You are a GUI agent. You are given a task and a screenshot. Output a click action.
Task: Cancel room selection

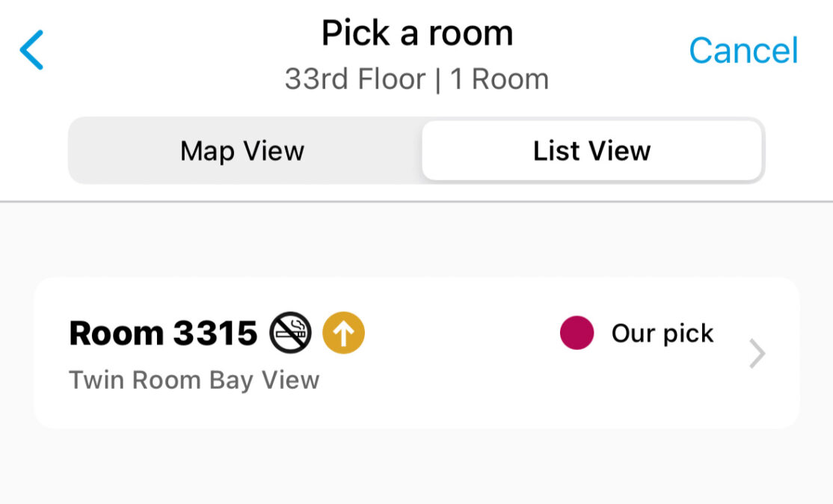[743, 50]
